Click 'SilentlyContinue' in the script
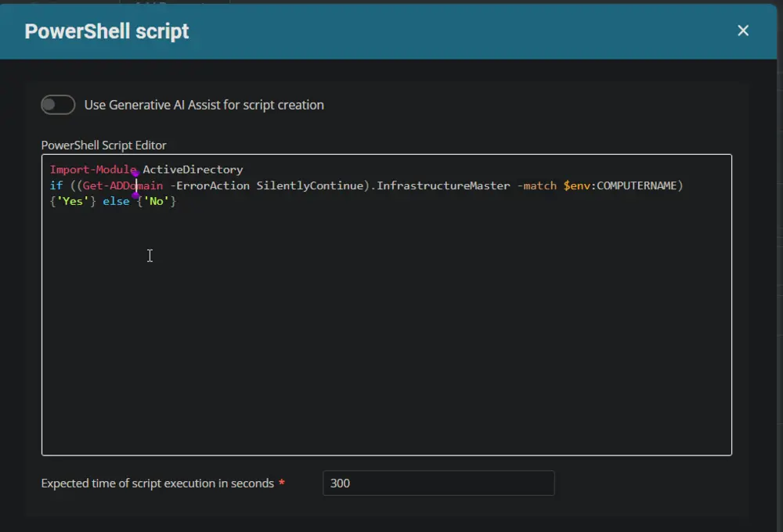The width and height of the screenshot is (783, 532). 309,185
